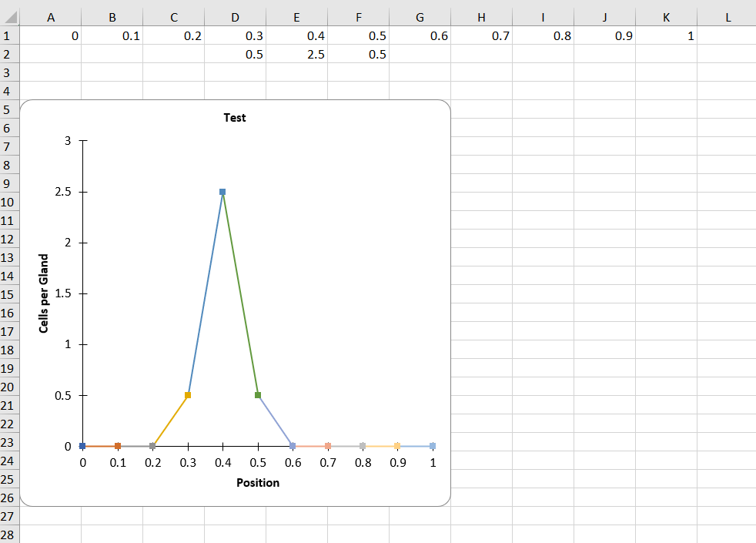Click cell A1 containing 0
The width and height of the screenshot is (756, 543).
click(x=50, y=36)
